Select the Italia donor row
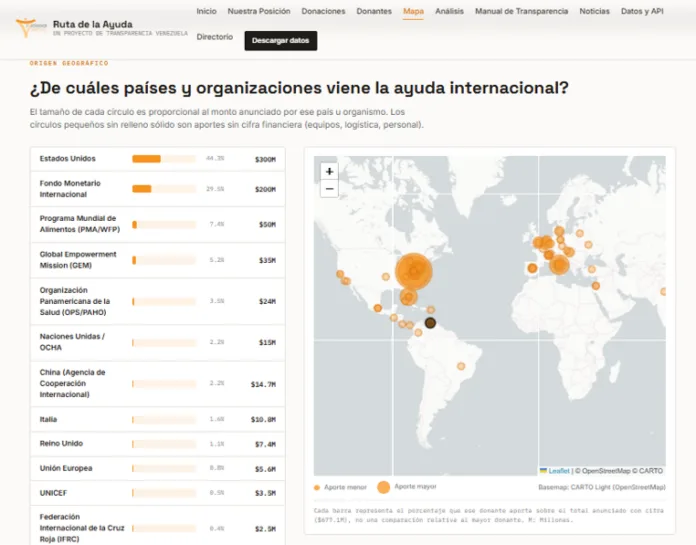 [x=158, y=419]
